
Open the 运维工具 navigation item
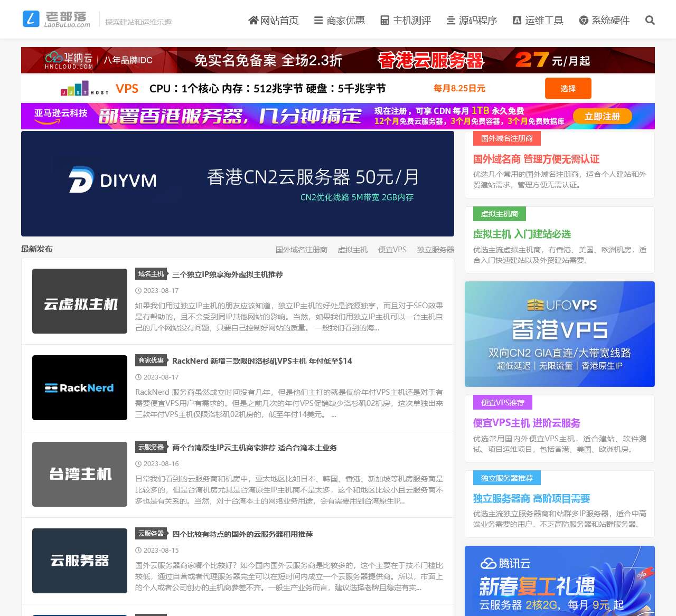point(538,21)
